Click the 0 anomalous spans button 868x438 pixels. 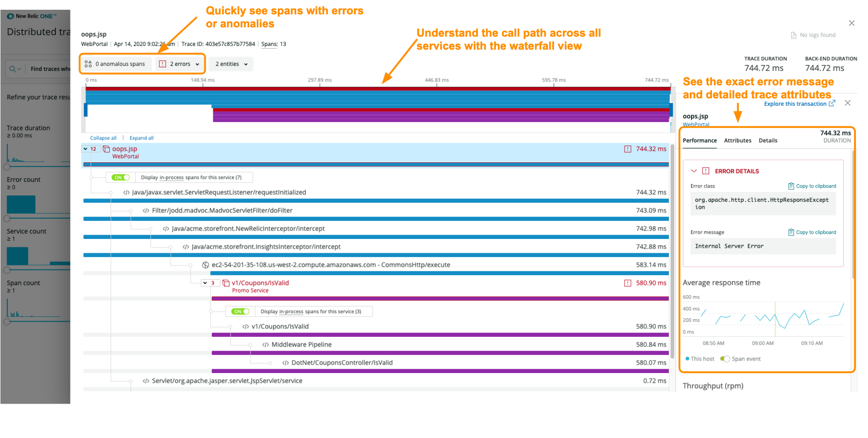[x=116, y=64]
